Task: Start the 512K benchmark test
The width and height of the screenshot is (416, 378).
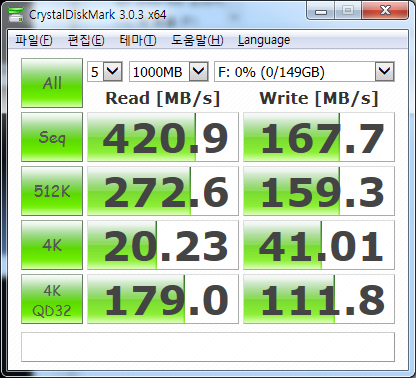Action: click(52, 191)
